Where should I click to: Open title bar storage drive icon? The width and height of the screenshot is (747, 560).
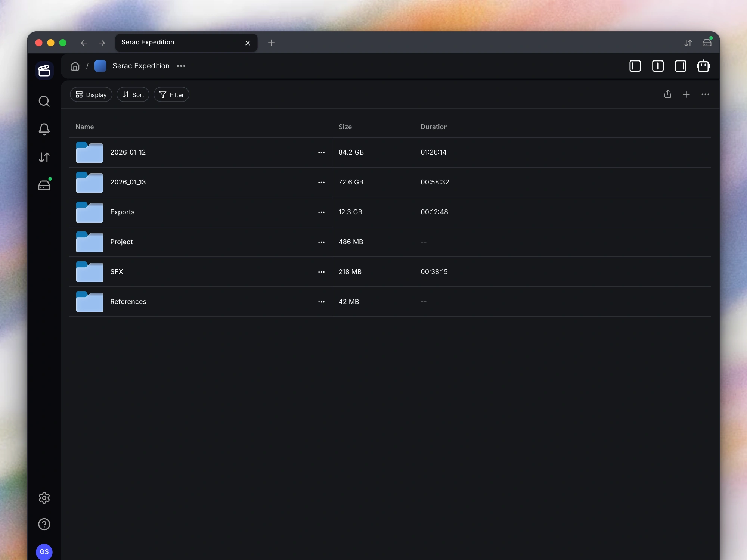[x=707, y=42]
